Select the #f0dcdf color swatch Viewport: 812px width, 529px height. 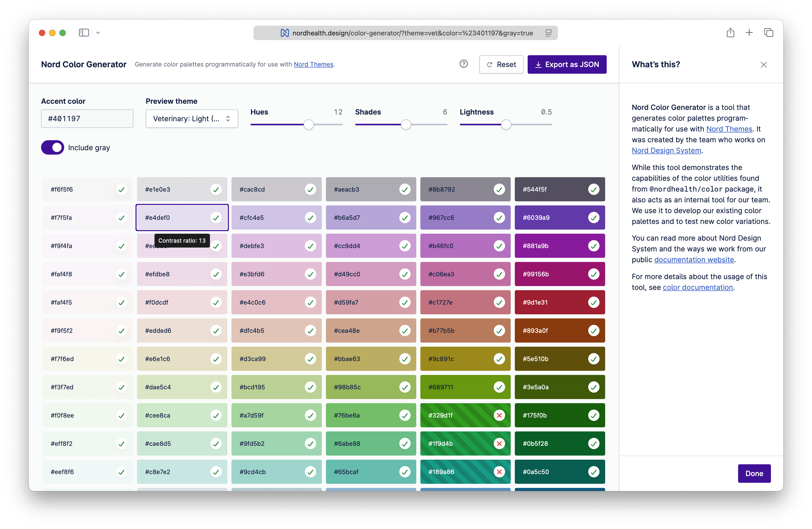point(182,303)
